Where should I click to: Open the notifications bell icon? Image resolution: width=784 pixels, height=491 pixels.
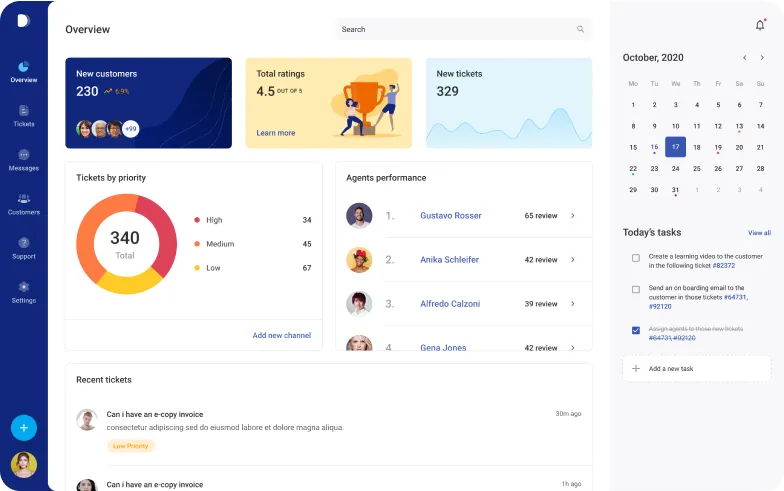click(760, 24)
